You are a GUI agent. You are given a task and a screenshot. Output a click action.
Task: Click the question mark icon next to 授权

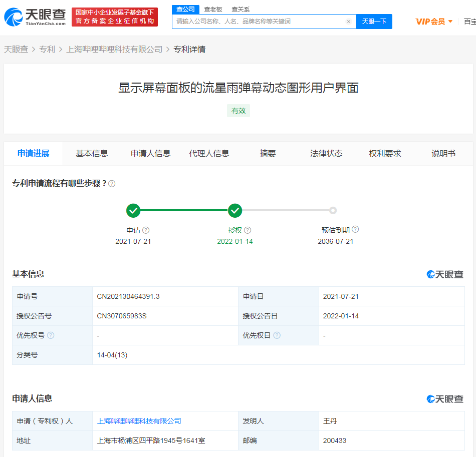coord(247,230)
